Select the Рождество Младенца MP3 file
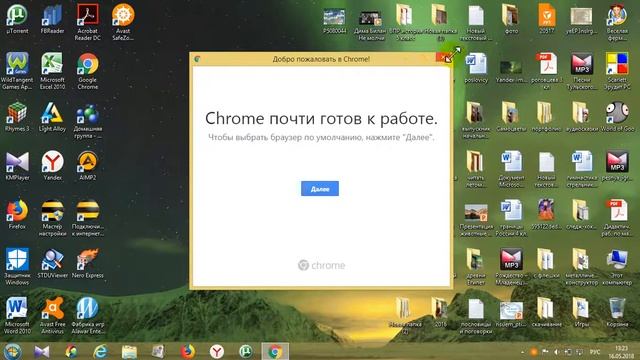Viewport: 640px width, 360px height. [x=511, y=267]
